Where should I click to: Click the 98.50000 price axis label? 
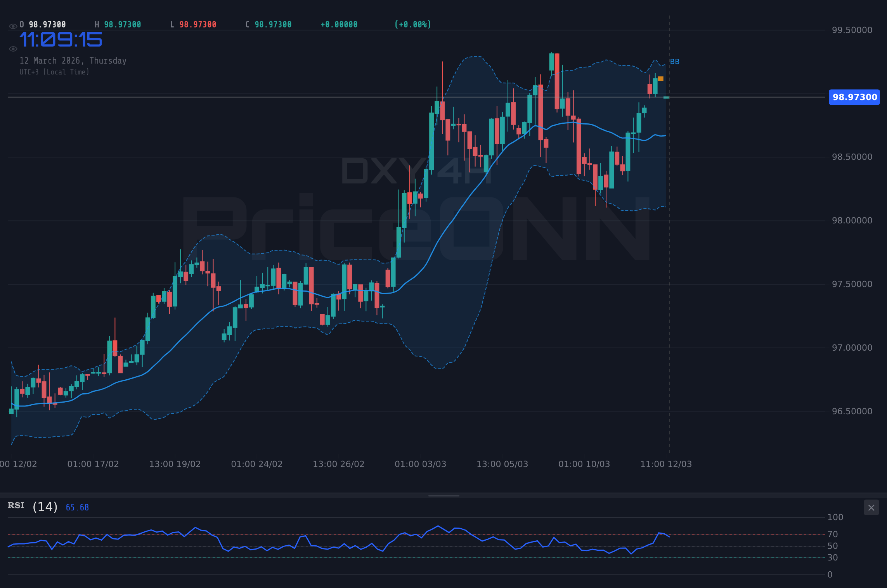(852, 157)
